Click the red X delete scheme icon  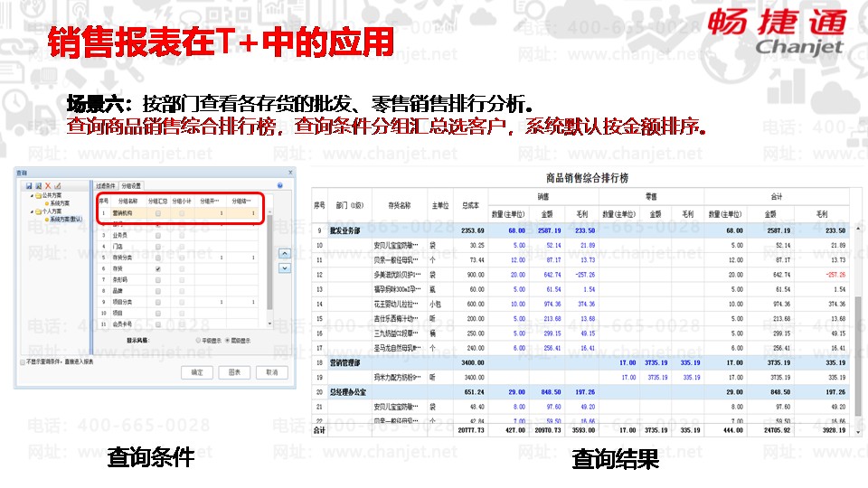(48, 186)
